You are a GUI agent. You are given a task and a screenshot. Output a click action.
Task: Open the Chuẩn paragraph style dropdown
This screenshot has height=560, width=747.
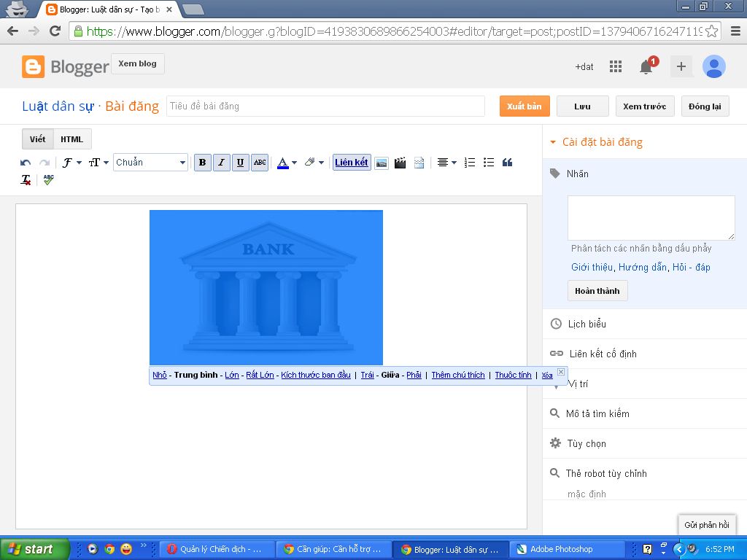(151, 163)
